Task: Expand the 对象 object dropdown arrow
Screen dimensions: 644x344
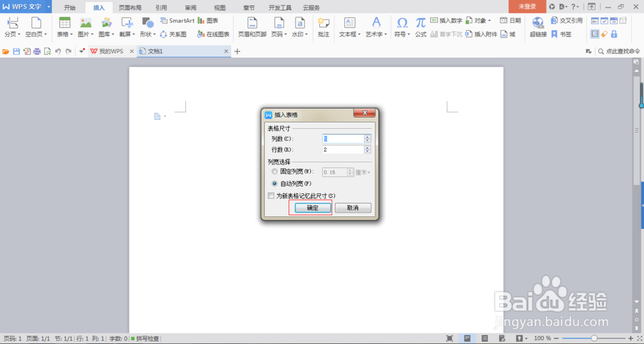Action: (x=489, y=21)
